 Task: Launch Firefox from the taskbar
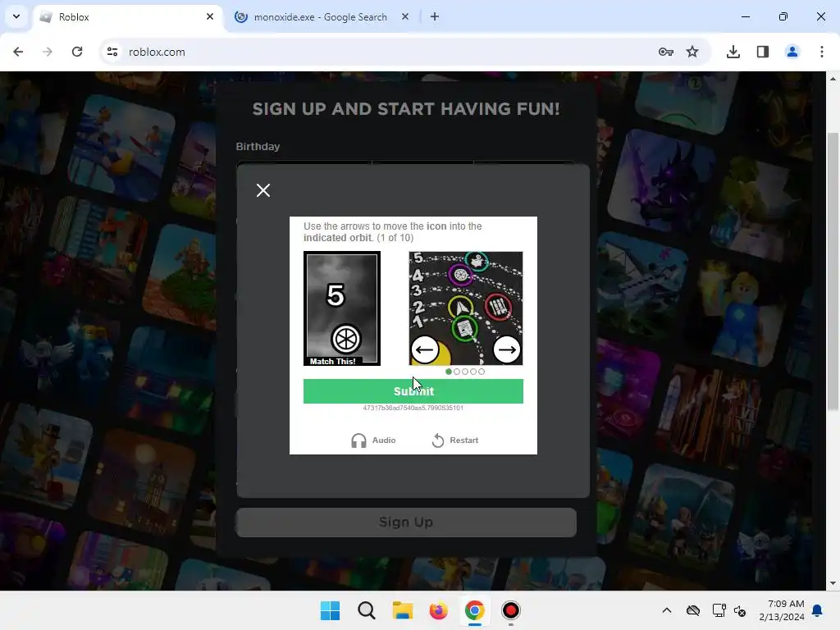(438, 610)
